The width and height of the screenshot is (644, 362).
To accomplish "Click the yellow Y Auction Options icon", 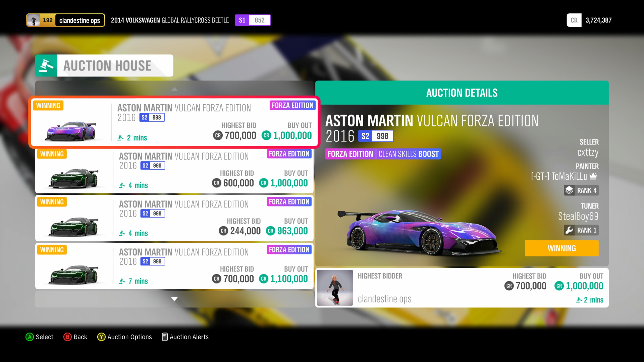I will point(101,337).
